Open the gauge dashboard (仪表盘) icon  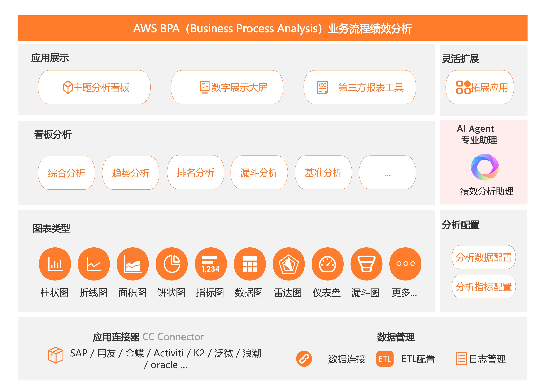click(x=327, y=264)
